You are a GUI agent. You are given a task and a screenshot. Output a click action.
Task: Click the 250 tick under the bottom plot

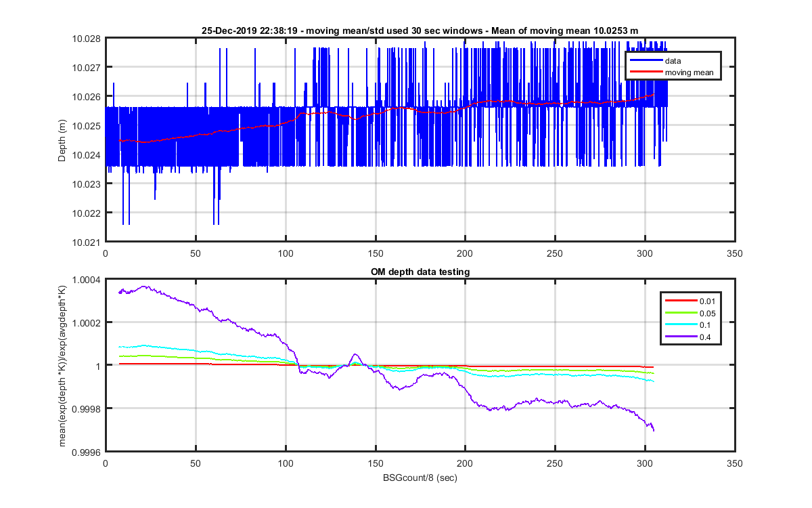[555, 463]
